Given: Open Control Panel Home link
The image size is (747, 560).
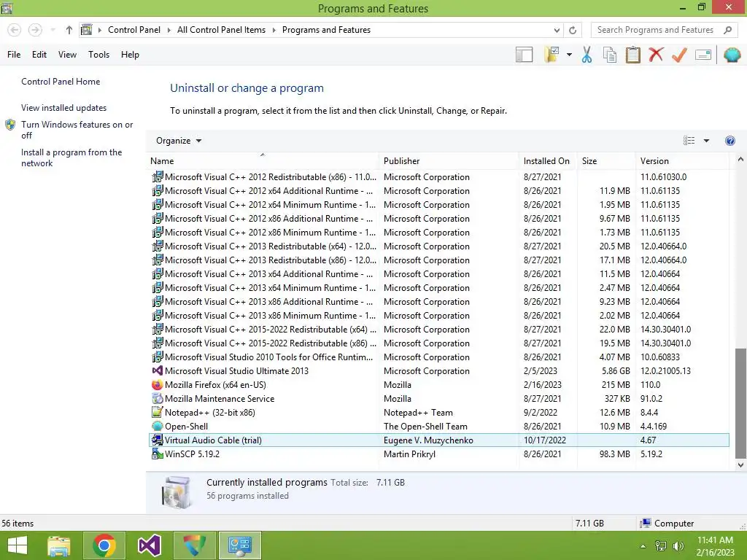Looking at the screenshot, I should coord(61,82).
